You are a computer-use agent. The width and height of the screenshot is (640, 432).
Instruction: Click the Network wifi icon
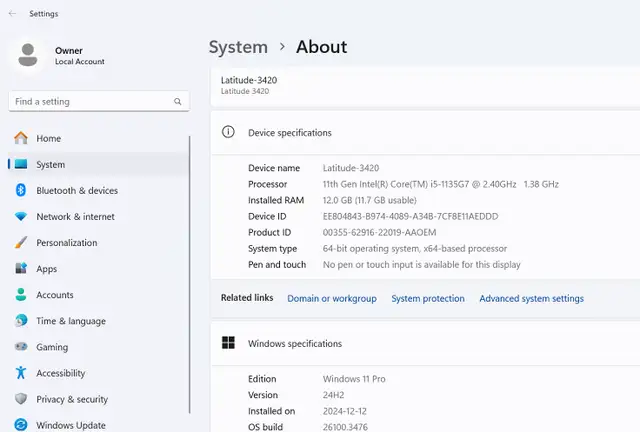tap(21, 216)
